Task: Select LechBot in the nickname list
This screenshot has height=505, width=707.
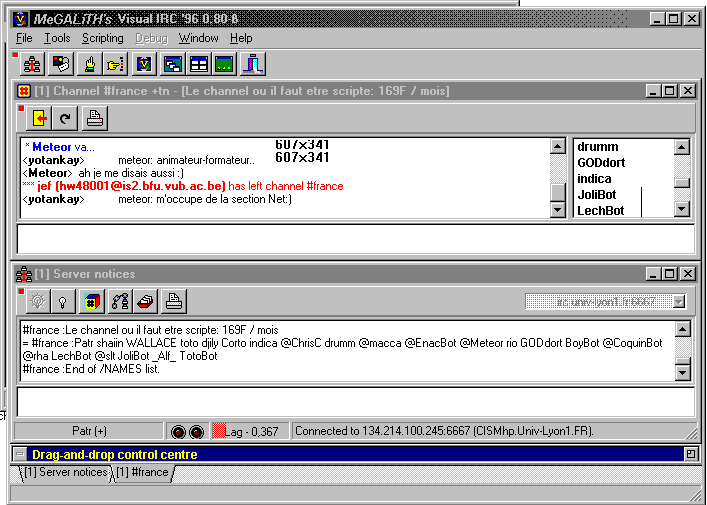Action: pos(601,211)
